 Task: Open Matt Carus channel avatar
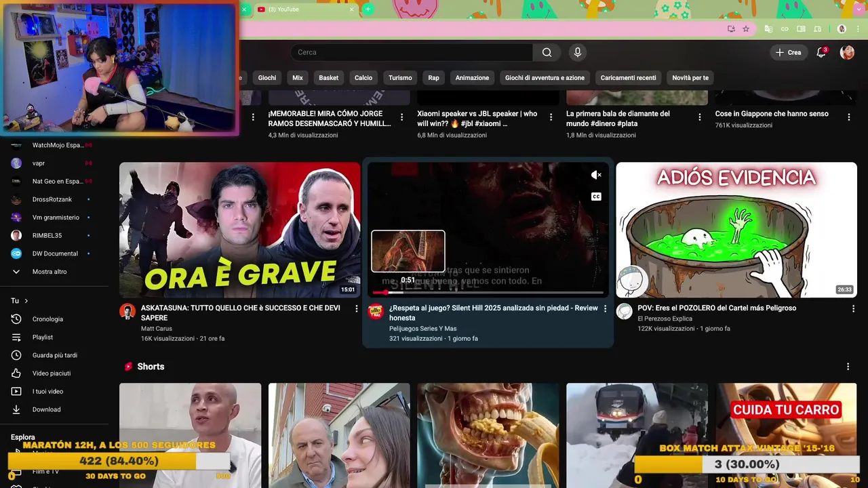(127, 311)
